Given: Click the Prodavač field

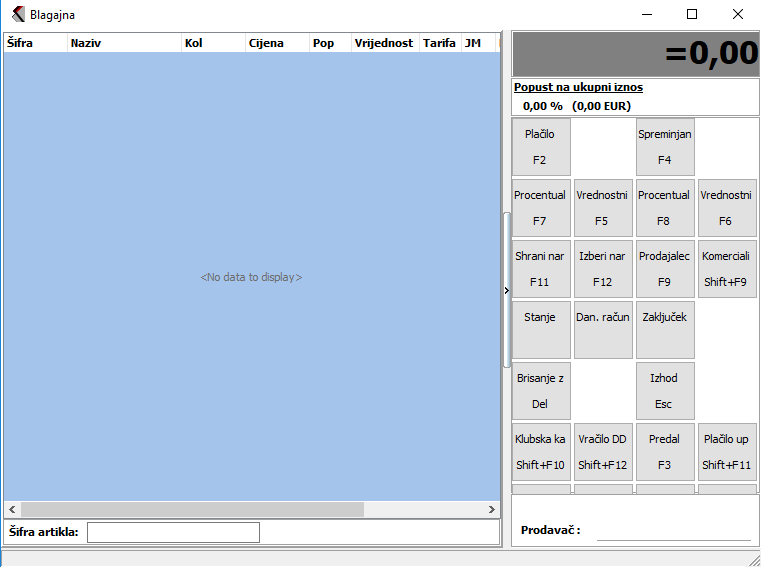Looking at the screenshot, I should (x=673, y=531).
